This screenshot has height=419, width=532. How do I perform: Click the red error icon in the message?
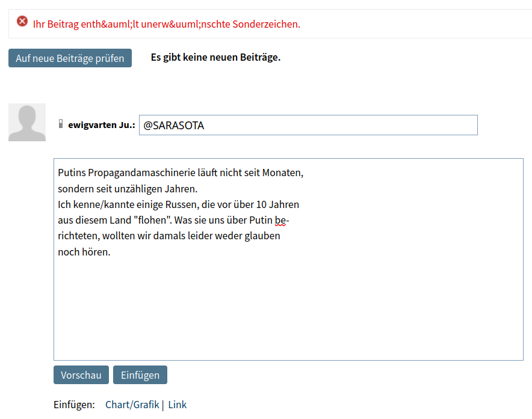[x=22, y=22]
